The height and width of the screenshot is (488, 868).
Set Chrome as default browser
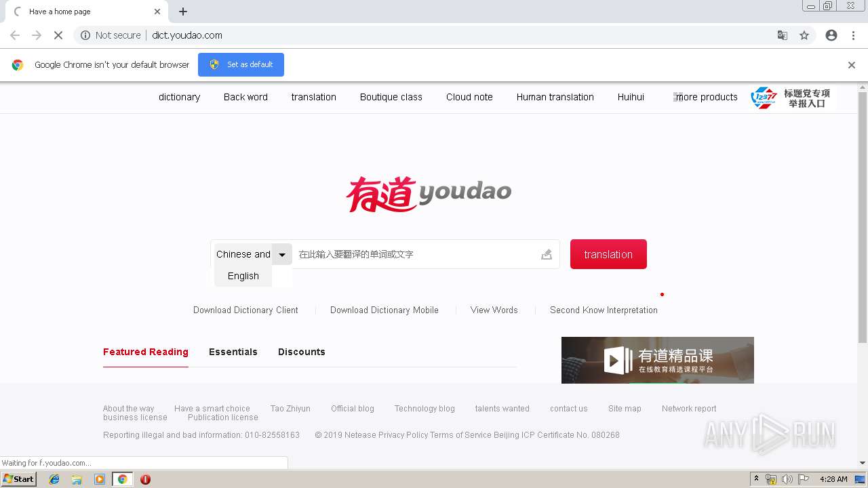click(x=241, y=64)
